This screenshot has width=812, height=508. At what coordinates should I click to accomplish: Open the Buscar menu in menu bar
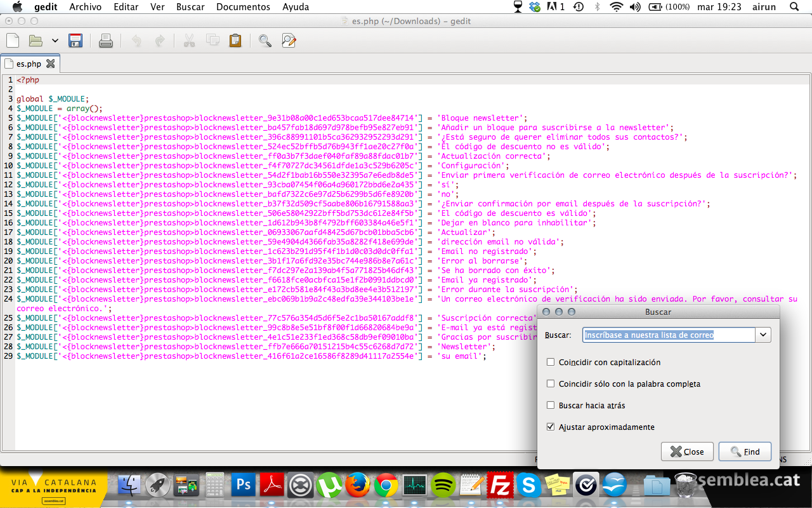click(x=190, y=7)
